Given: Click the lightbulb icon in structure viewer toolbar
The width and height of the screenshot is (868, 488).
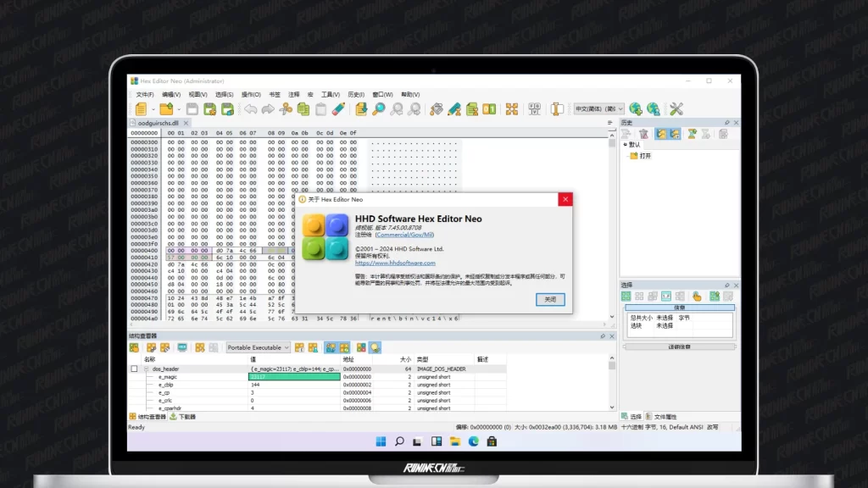Looking at the screenshot, I should pyautogui.click(x=376, y=347).
